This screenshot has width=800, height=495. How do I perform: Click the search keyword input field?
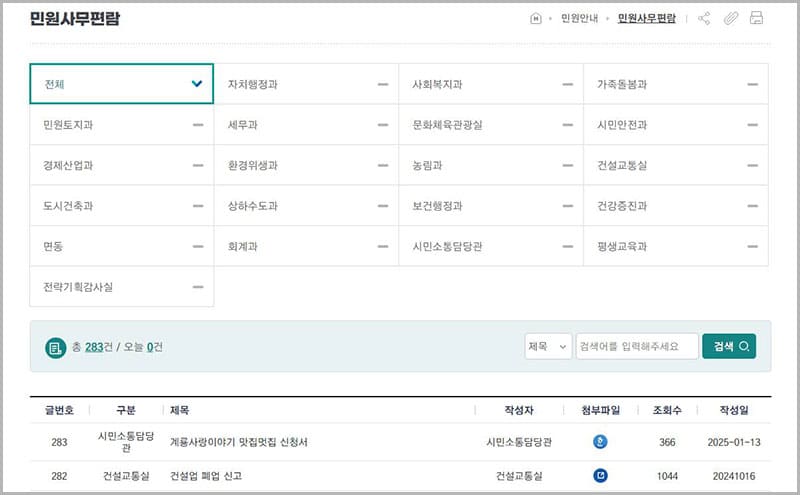636,346
